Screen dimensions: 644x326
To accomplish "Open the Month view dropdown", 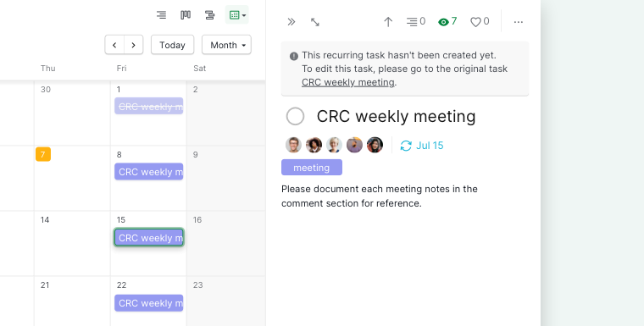I will point(226,45).
